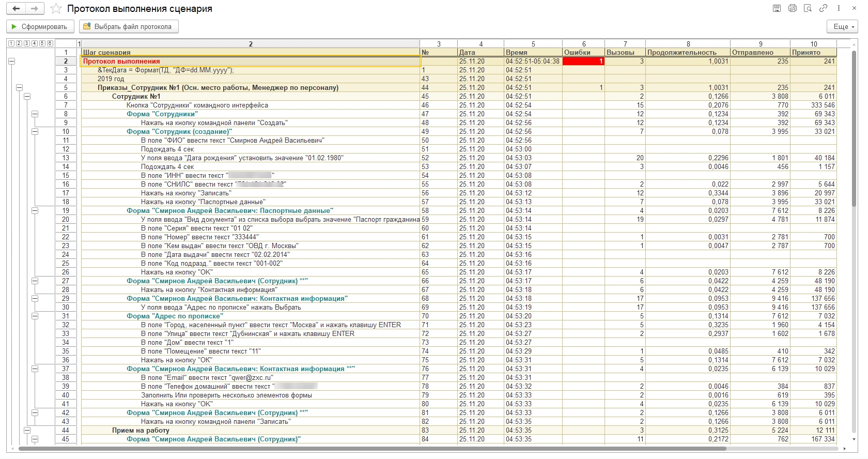The width and height of the screenshot is (868, 459).
Task: Open the three-dots vertical menu
Action: coord(839,8)
